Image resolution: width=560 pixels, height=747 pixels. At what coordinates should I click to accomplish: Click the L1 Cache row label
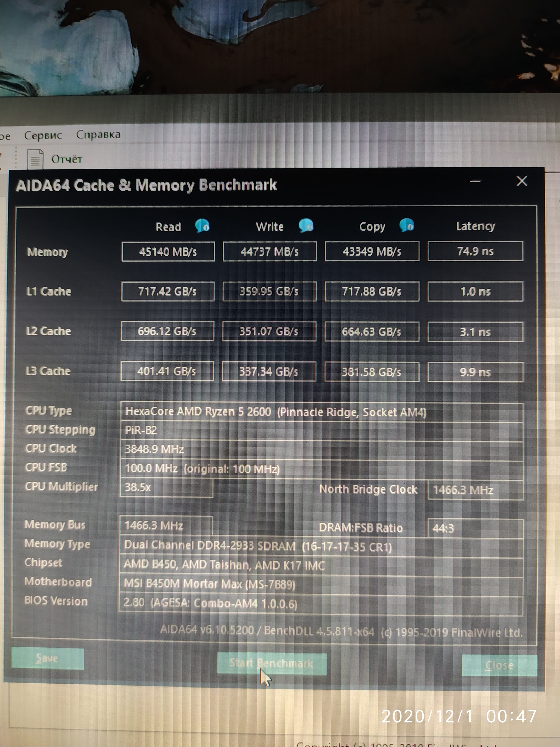[49, 292]
